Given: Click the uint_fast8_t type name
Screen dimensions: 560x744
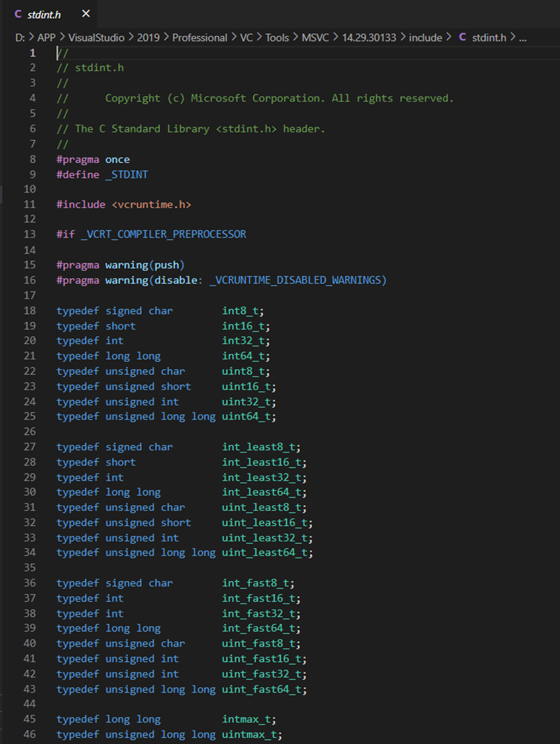Looking at the screenshot, I should tap(259, 644).
